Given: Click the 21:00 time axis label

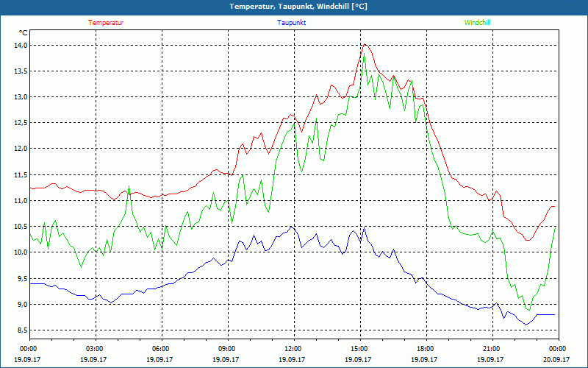Looking at the screenshot, I should [492, 349].
